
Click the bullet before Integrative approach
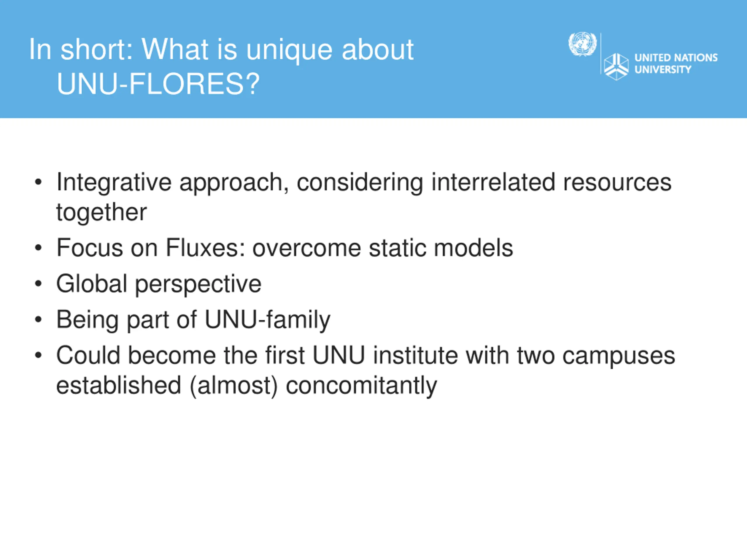(39, 183)
